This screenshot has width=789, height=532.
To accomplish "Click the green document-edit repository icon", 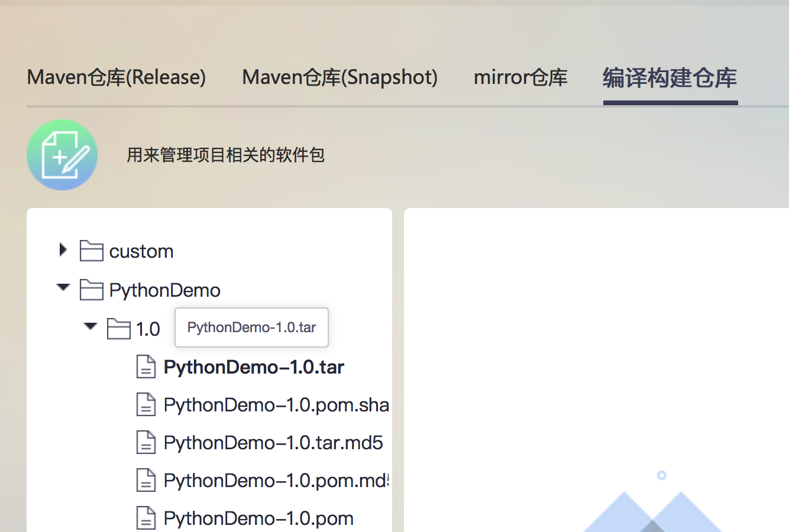I will (x=62, y=155).
